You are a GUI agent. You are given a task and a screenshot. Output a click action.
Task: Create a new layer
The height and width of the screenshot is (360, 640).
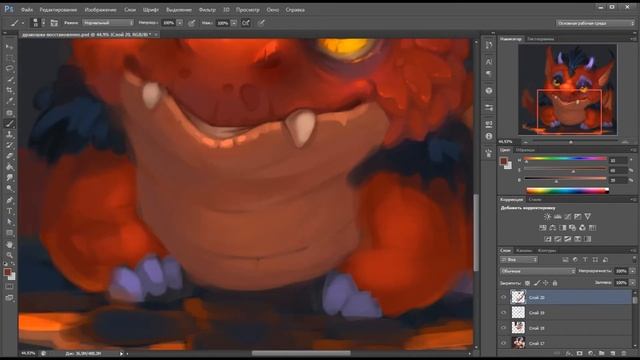click(x=613, y=353)
